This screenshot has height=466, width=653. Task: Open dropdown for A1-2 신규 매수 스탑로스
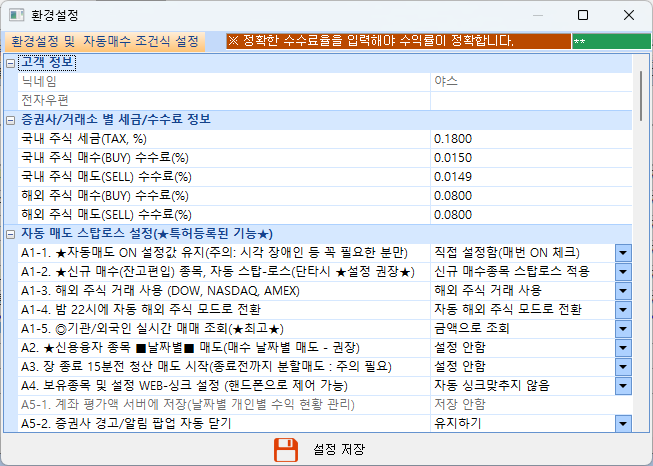click(x=622, y=272)
